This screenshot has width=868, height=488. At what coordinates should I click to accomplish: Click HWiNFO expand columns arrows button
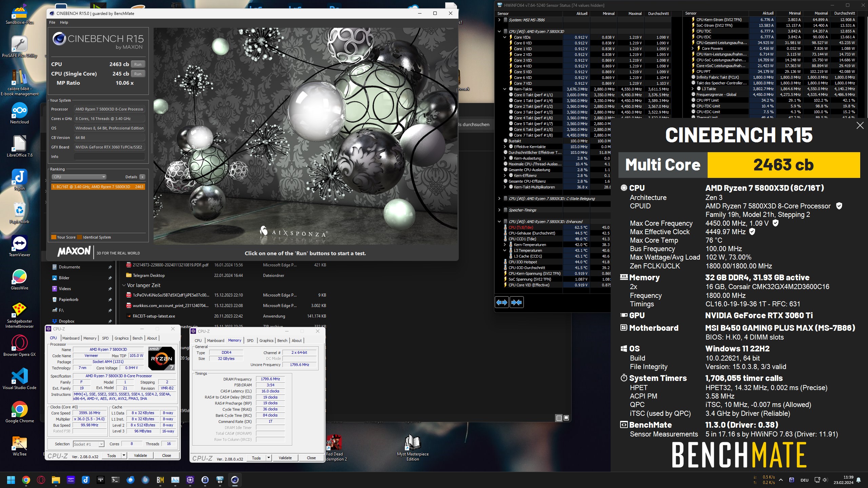point(502,302)
